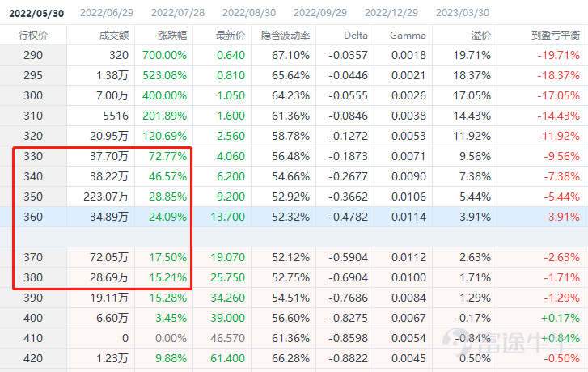This screenshot has width=588, height=372.
Task: Sort by the Gamma column header
Action: pyautogui.click(x=408, y=36)
